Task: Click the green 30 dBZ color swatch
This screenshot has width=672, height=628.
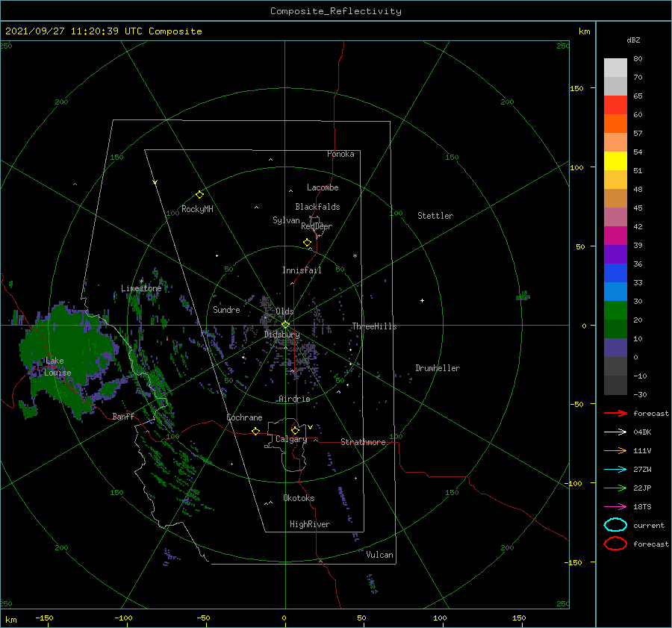Action: click(x=615, y=311)
